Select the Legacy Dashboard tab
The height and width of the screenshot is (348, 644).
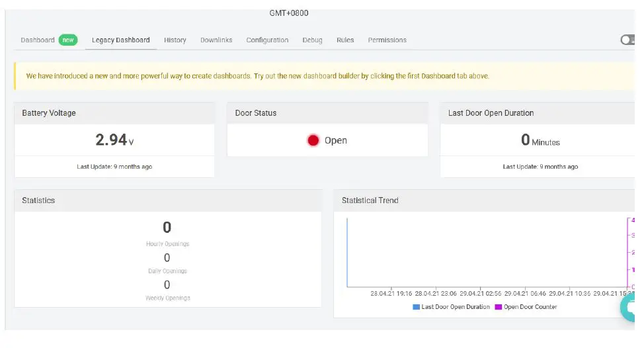pos(121,40)
